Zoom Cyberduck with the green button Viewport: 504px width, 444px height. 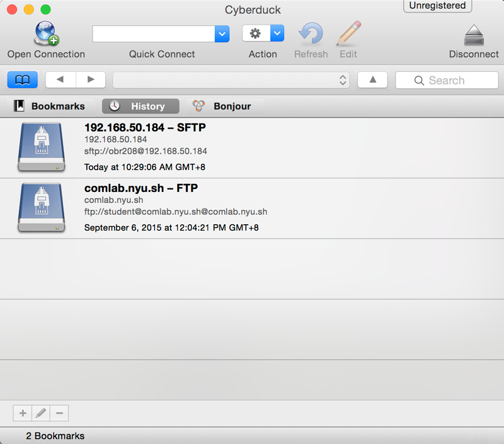45,9
